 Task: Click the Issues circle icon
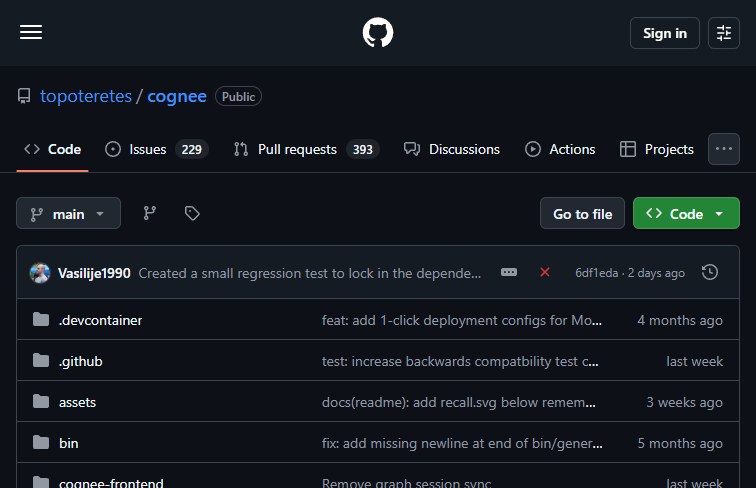pyautogui.click(x=113, y=149)
